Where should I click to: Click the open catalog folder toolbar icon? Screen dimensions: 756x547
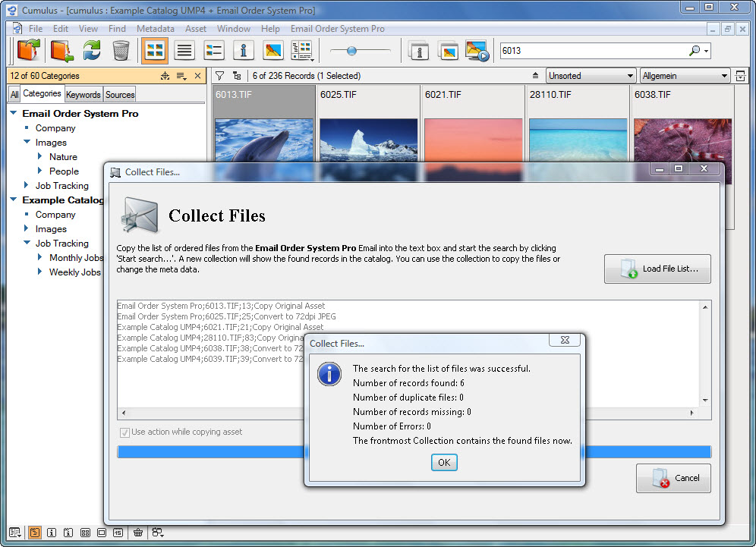(x=28, y=51)
